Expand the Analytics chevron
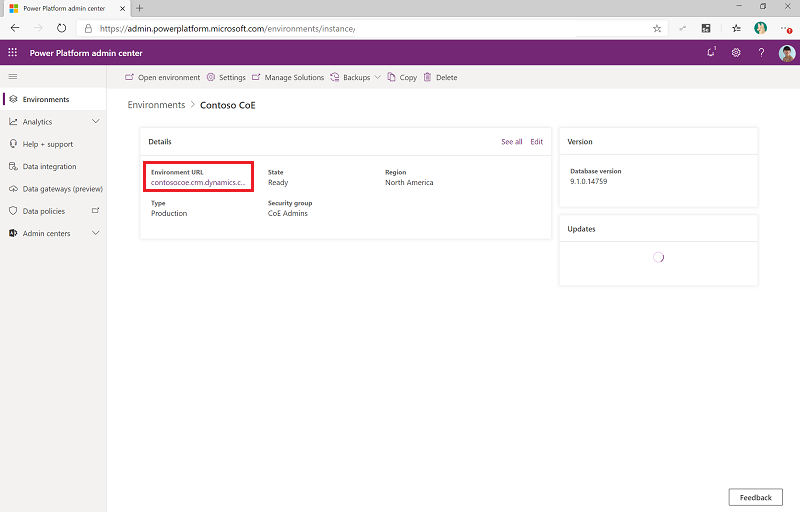Image resolution: width=800 pixels, height=512 pixels. pos(95,121)
